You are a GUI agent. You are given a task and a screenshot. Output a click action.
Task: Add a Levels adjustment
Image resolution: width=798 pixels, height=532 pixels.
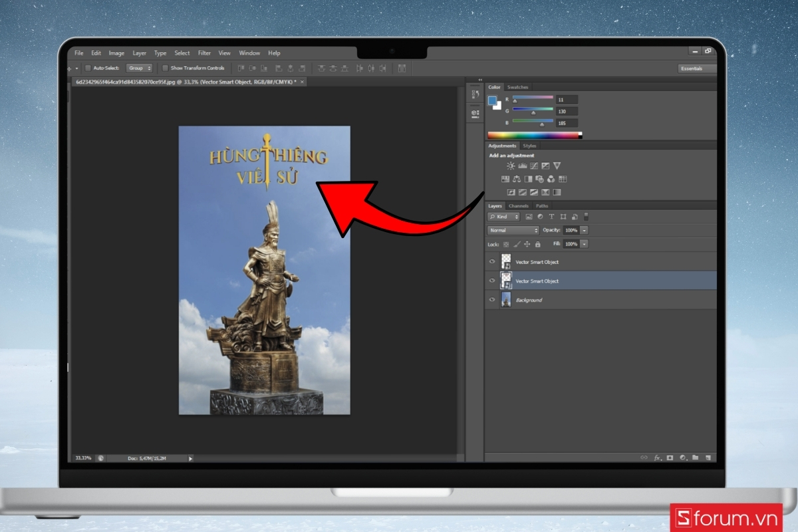click(522, 166)
